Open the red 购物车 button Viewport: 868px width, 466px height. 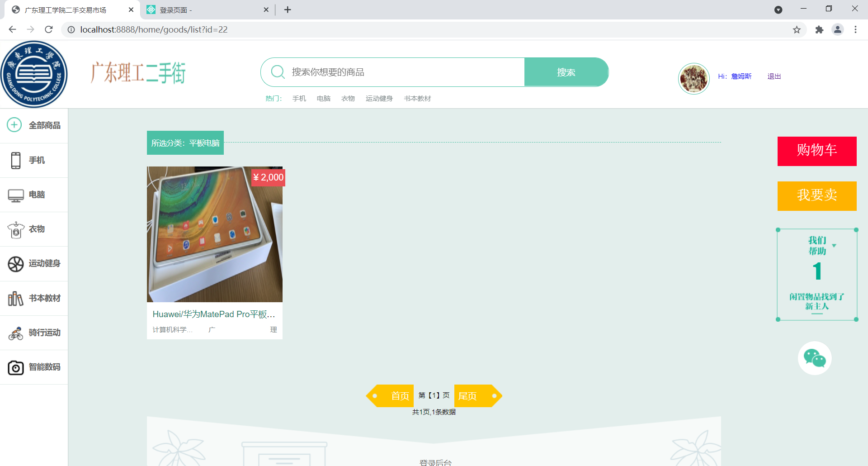[x=817, y=151]
